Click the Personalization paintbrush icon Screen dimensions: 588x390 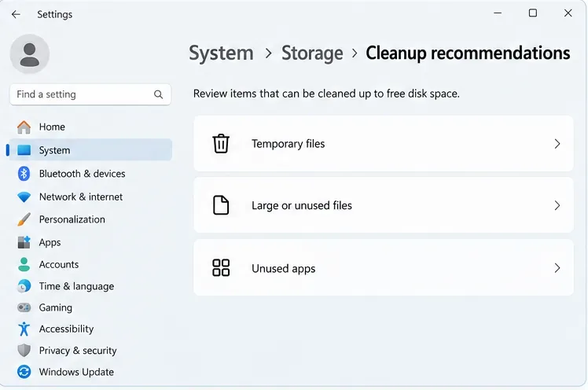tap(24, 219)
